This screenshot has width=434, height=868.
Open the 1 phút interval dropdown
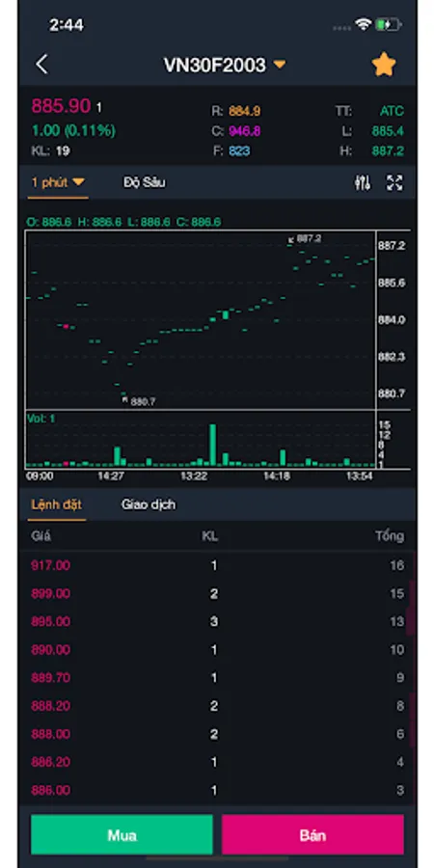[x=58, y=182]
